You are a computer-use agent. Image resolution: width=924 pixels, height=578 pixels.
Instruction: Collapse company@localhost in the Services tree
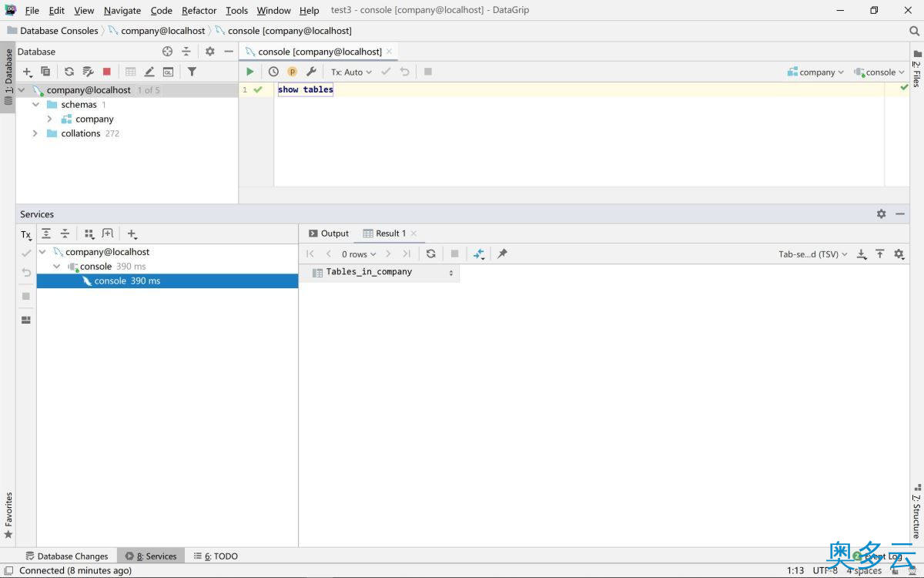(43, 252)
